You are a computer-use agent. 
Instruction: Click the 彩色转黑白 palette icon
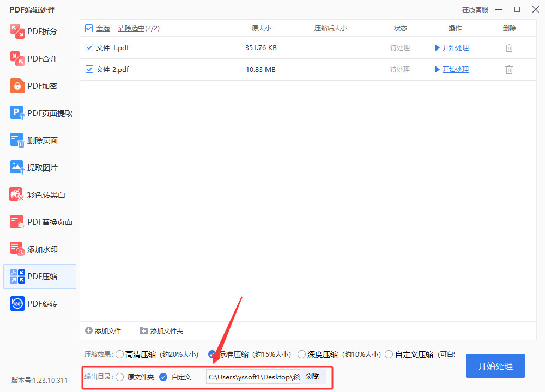coord(16,194)
